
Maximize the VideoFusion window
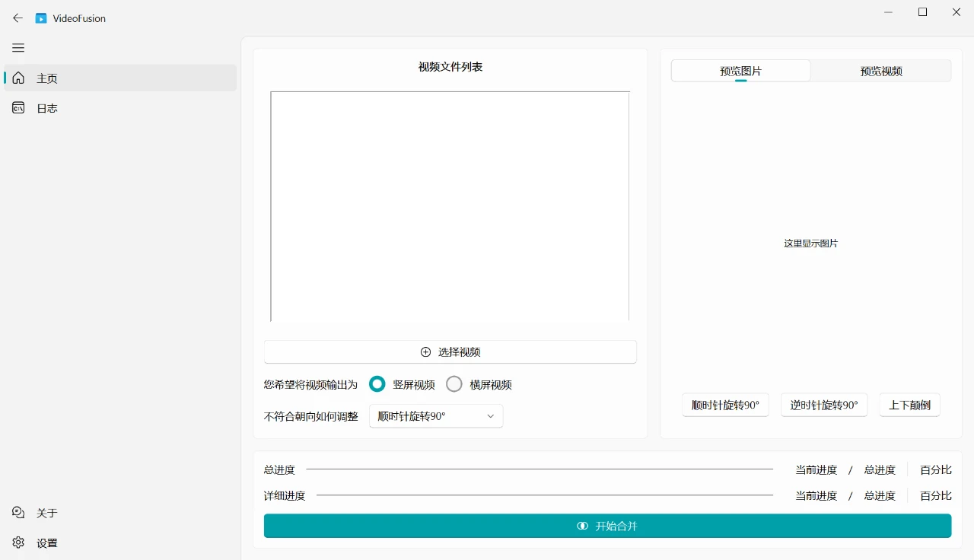coord(922,12)
